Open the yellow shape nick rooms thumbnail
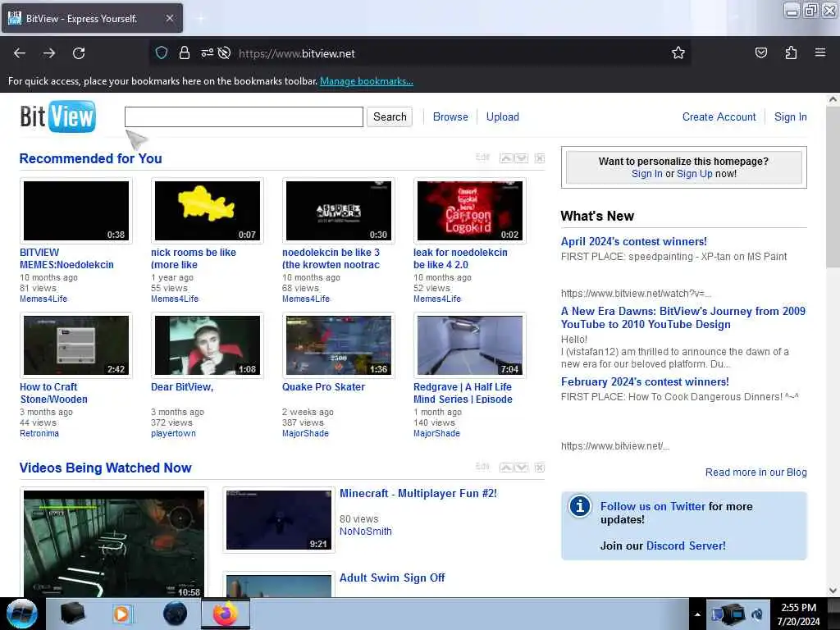The image size is (840, 630). pos(208,211)
